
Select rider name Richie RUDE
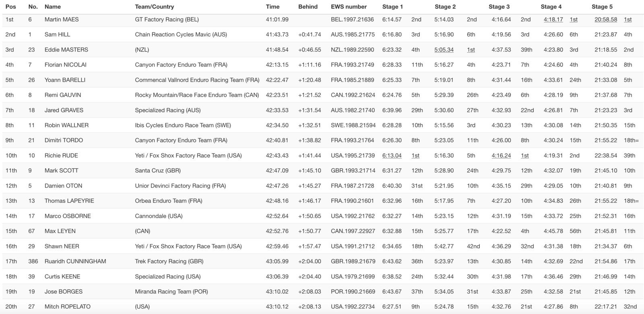point(61,155)
